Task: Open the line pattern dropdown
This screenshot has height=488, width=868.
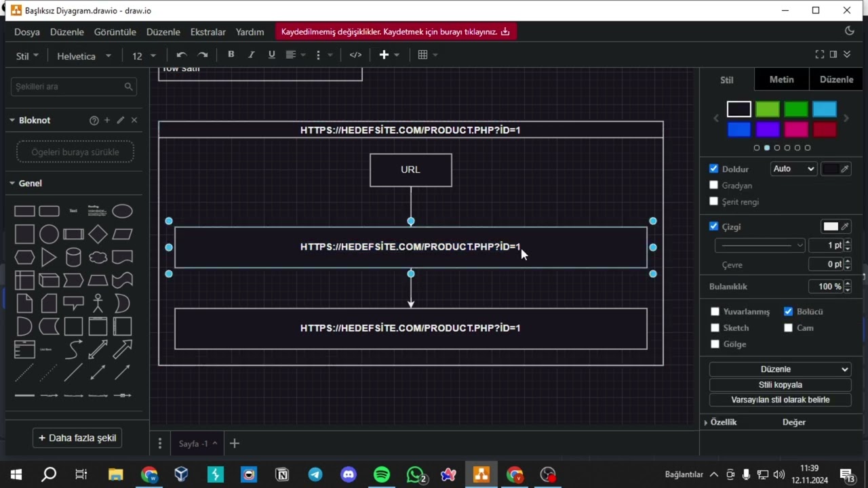Action: 759,245
